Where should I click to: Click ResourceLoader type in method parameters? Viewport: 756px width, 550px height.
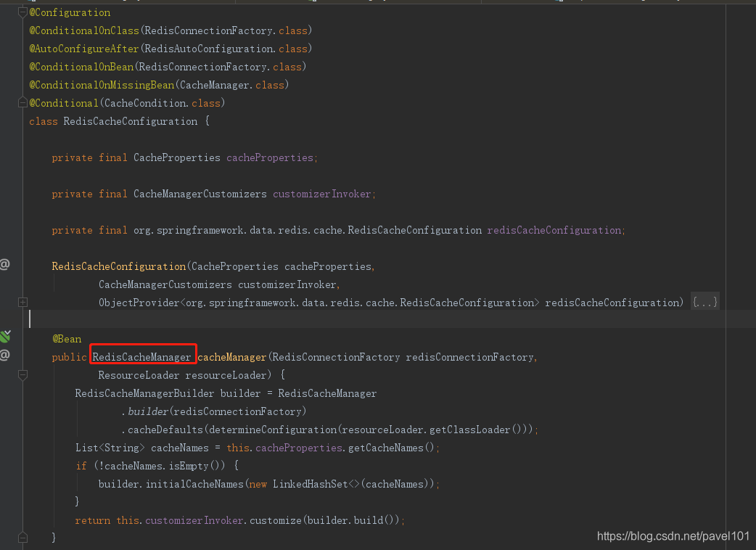coord(139,376)
